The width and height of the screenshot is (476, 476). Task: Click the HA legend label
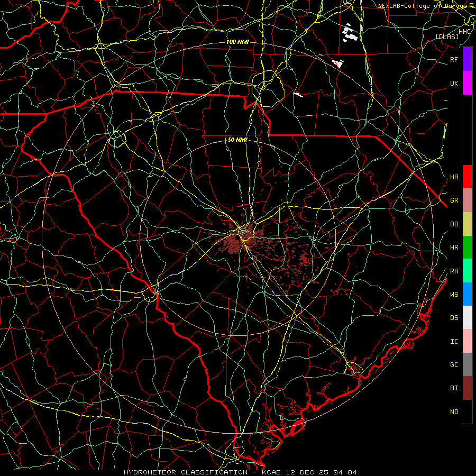(x=454, y=177)
